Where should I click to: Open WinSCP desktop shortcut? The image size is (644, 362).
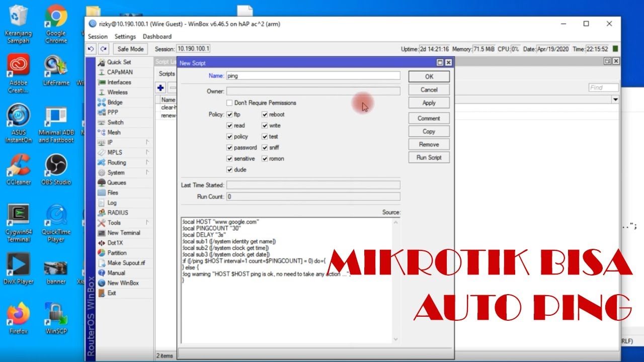pos(56,318)
